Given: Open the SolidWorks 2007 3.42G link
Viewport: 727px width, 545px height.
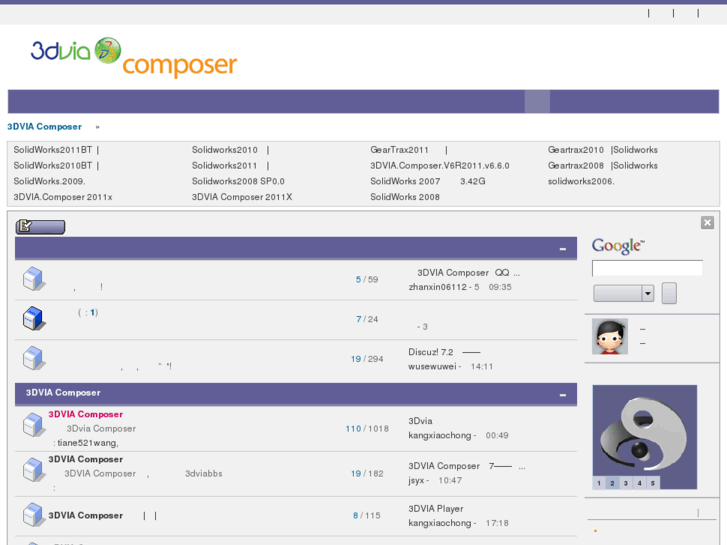Looking at the screenshot, I should 427,181.
